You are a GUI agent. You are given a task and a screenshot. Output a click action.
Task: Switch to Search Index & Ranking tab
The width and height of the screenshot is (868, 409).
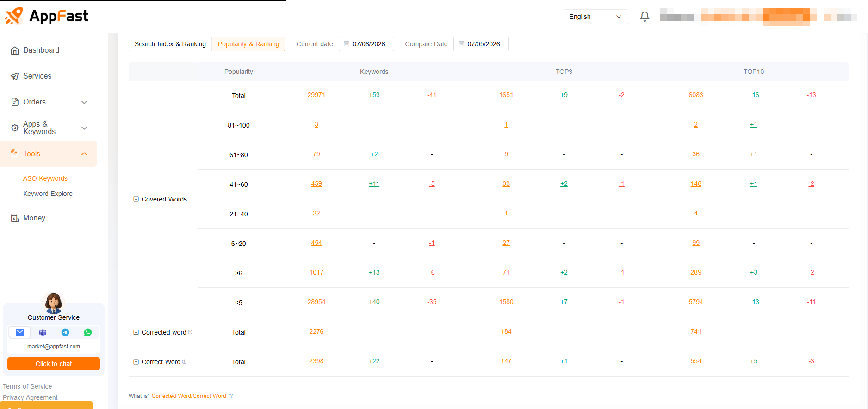tap(170, 44)
